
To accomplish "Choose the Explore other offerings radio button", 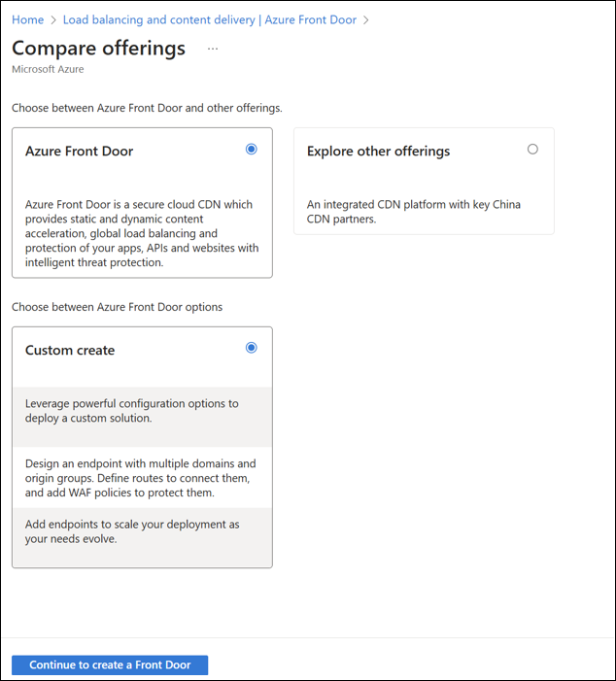I will click(532, 150).
